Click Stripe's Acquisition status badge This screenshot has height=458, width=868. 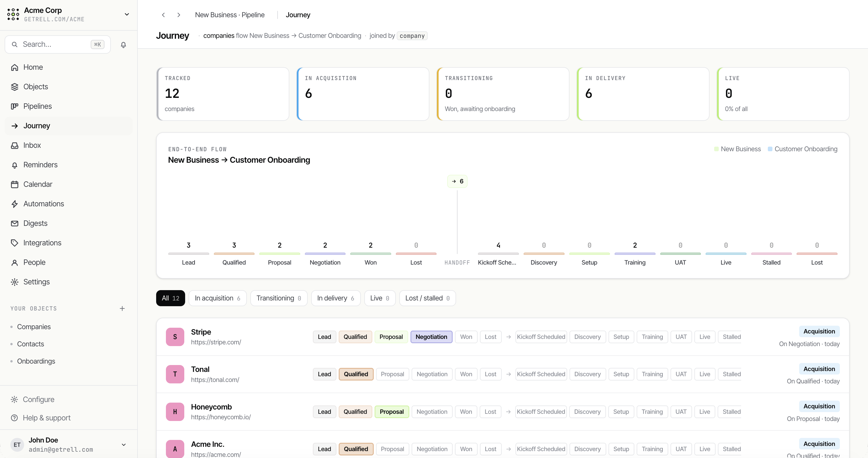click(x=819, y=331)
